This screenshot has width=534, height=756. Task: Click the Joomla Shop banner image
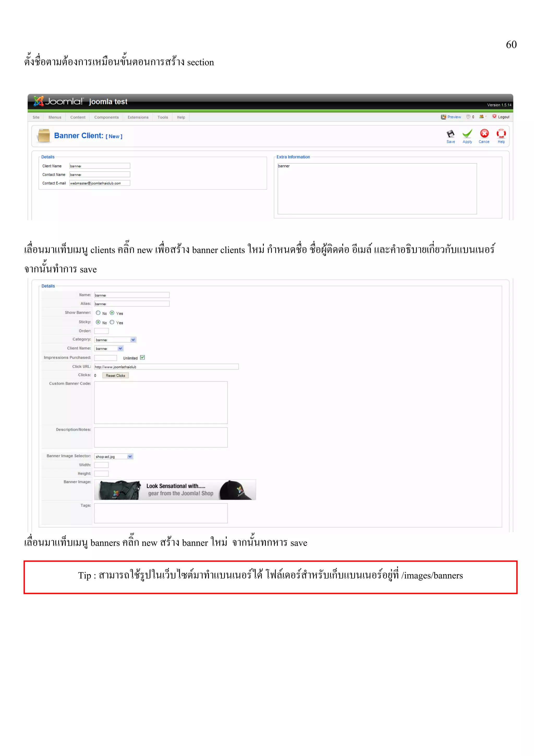pos(175,490)
